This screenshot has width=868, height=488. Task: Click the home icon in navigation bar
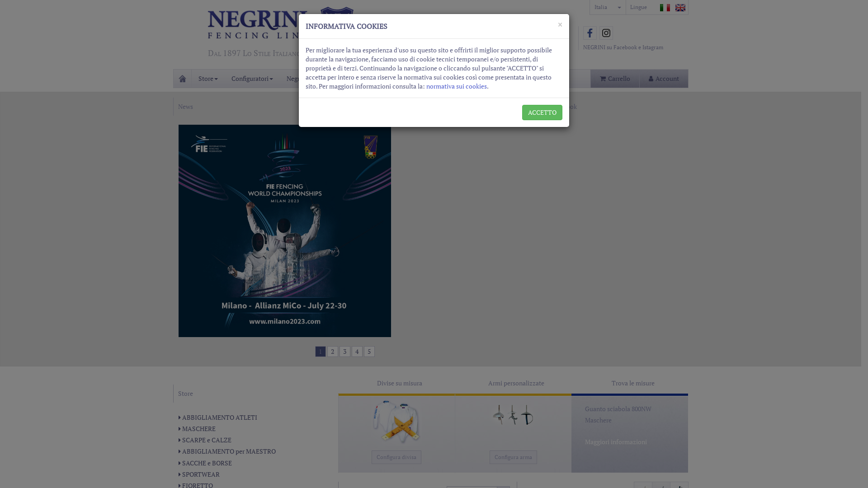pyautogui.click(x=182, y=79)
